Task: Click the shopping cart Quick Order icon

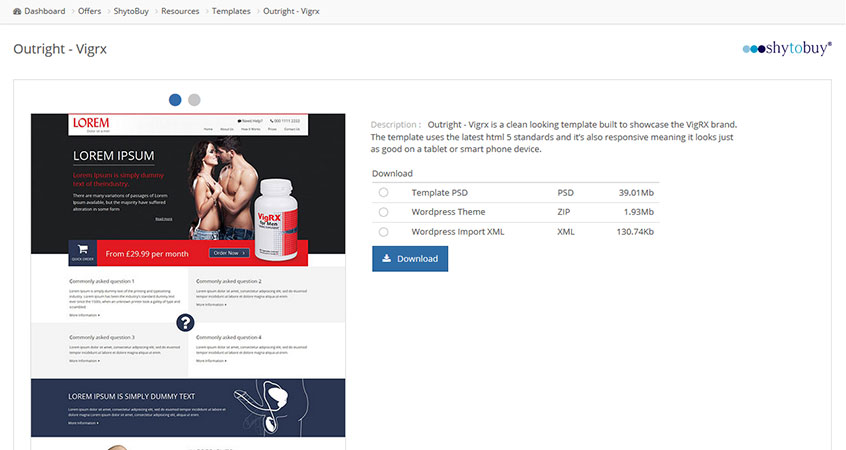Action: 83,253
